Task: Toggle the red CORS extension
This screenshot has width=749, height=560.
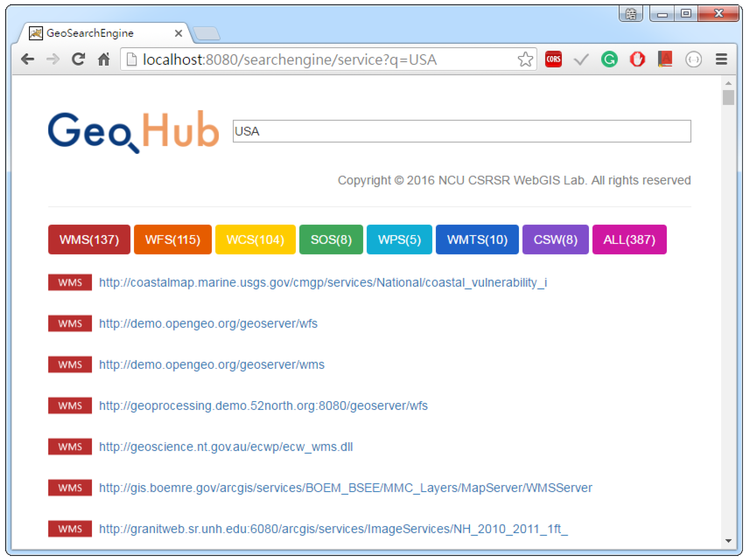Action: pos(553,60)
